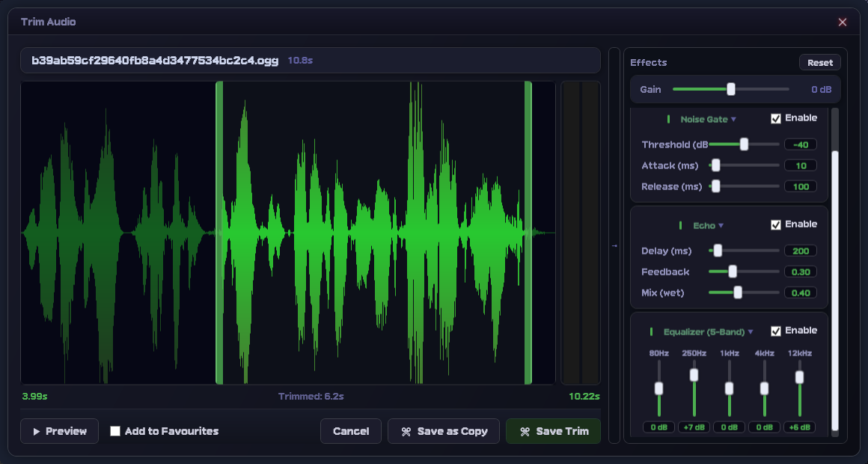Image resolution: width=868 pixels, height=464 pixels.
Task: Click the left trim start handle
Action: point(219,233)
